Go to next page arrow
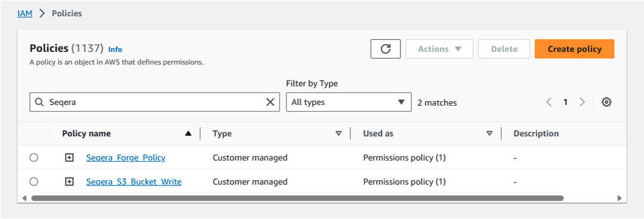 coord(581,102)
